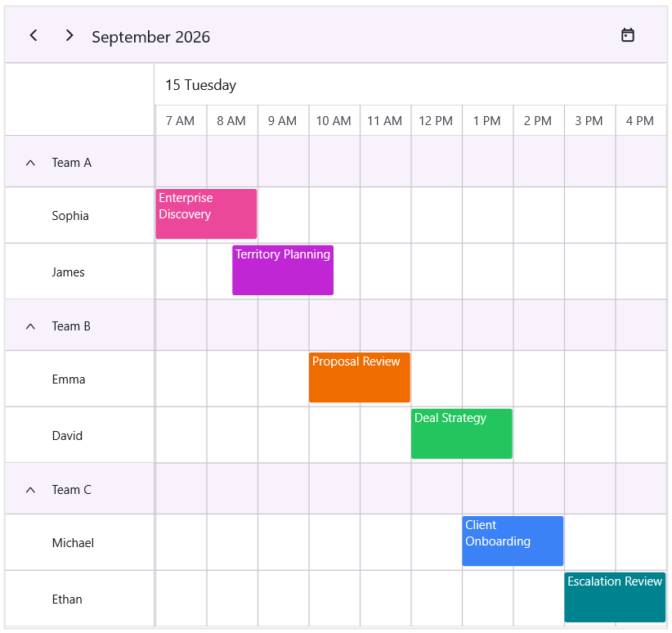Click the Team B group label
The image size is (672, 633).
coord(71,326)
